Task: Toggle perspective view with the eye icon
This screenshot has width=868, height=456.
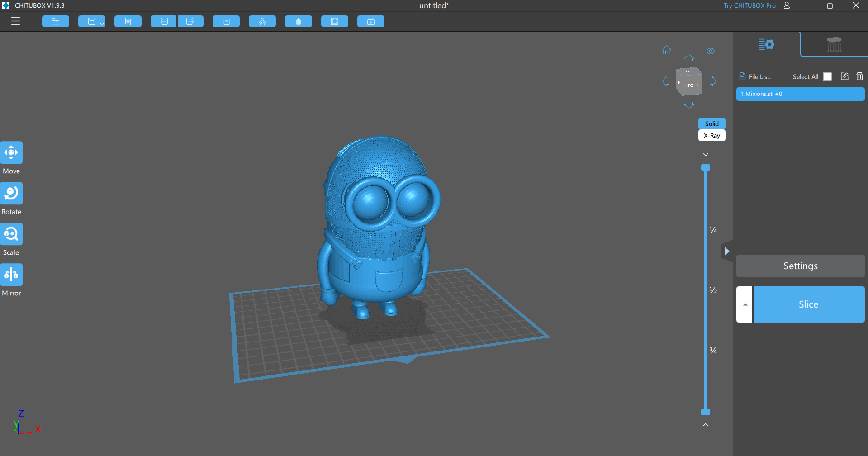Action: click(711, 51)
